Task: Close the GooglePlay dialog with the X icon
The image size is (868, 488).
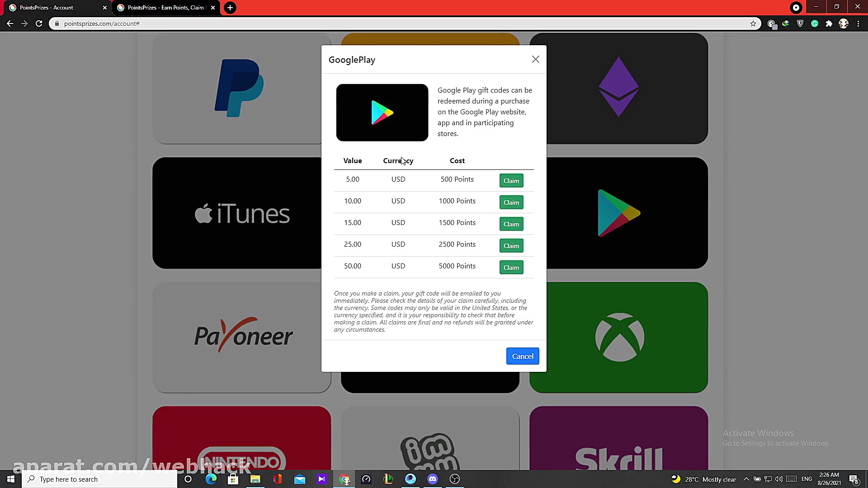Action: point(535,59)
